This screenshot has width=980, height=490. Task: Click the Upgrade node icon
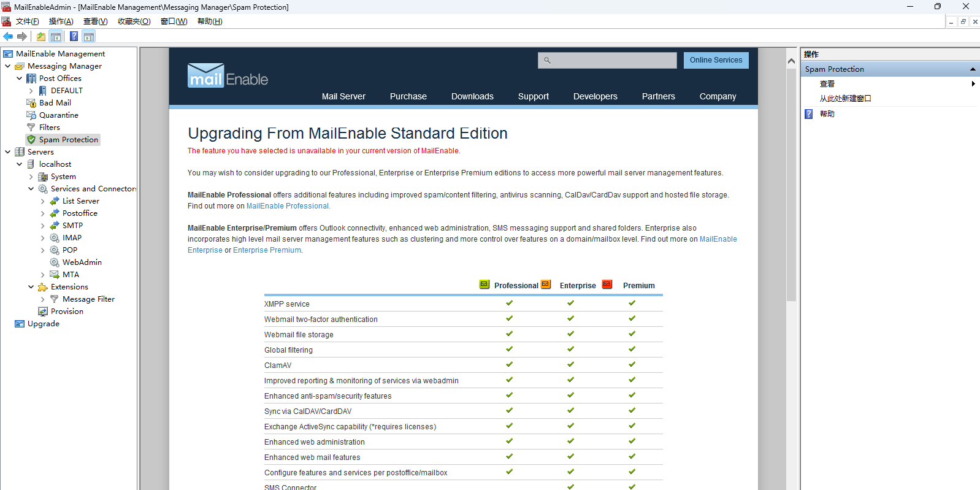(x=20, y=324)
